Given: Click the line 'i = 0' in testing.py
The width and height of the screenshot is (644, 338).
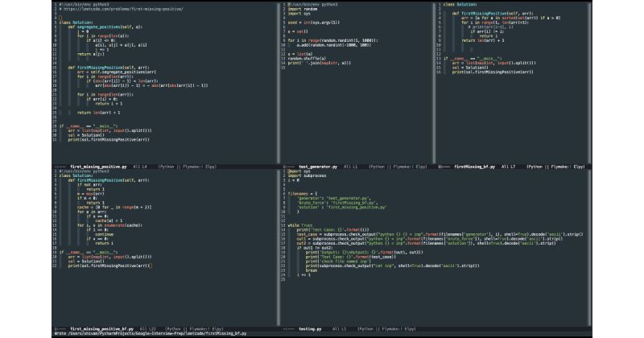Looking at the screenshot, I should (294, 180).
